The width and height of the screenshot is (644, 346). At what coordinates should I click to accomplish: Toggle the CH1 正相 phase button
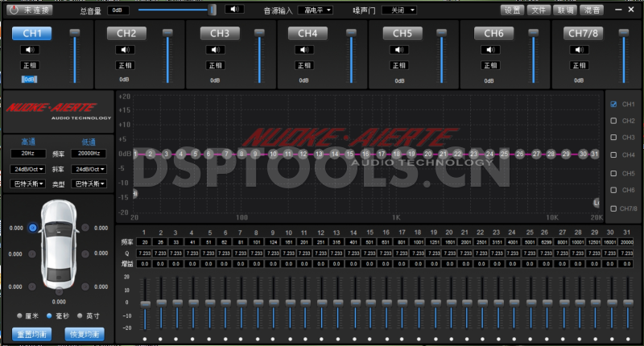click(30, 65)
